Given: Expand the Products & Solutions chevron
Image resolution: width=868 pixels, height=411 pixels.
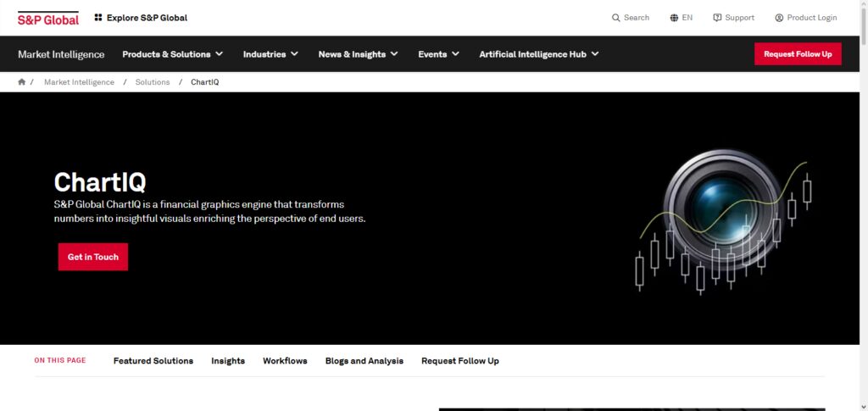Looking at the screenshot, I should coord(220,53).
